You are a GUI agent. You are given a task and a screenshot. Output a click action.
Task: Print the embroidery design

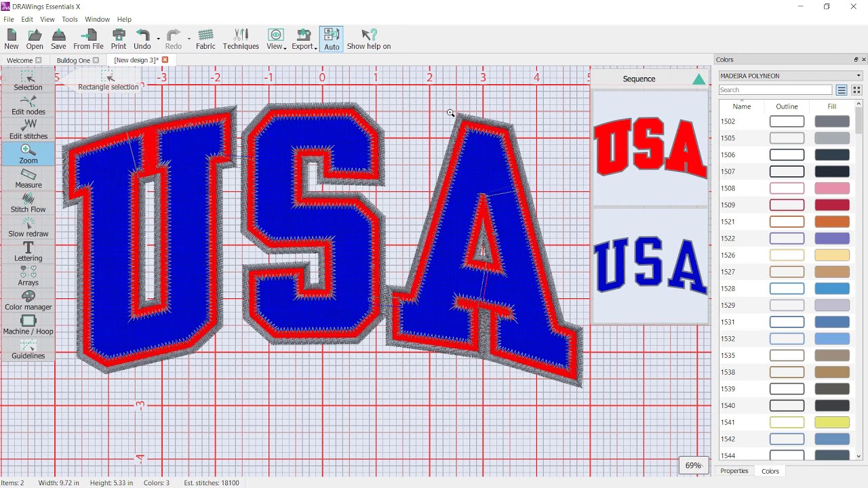[119, 39]
